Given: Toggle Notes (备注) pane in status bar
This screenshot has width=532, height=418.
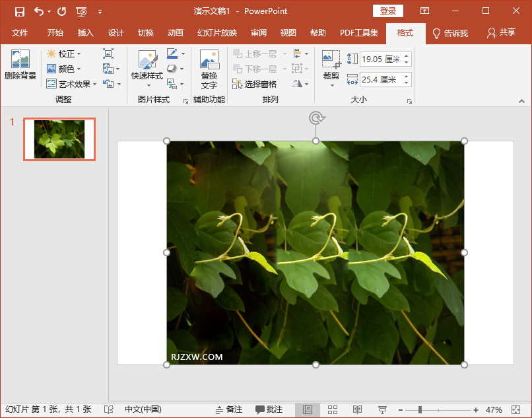Looking at the screenshot, I should [x=228, y=409].
